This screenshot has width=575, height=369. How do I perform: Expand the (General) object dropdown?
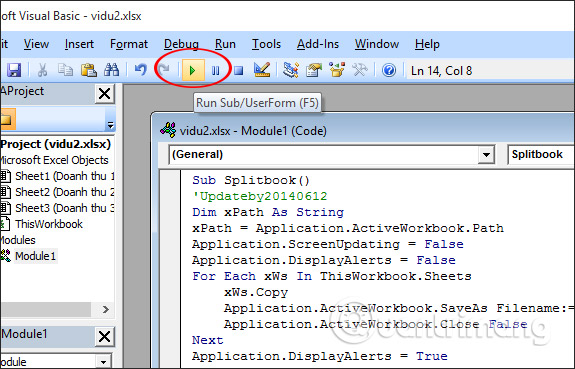pyautogui.click(x=486, y=154)
